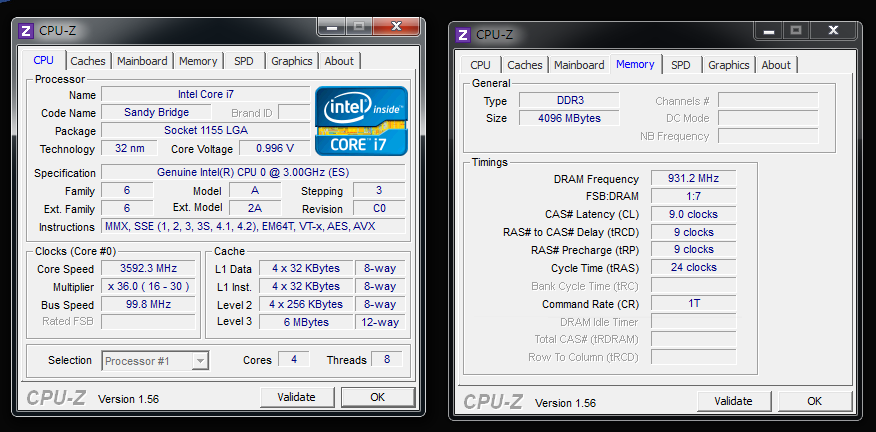Click Validate button in right CPU-Z window
Screen dimensions: 876x432
click(734, 401)
